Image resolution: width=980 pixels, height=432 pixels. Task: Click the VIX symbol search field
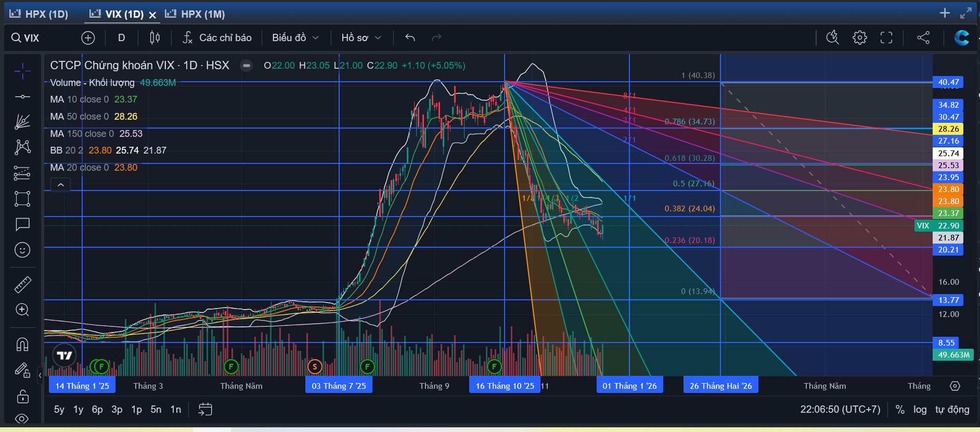[42, 37]
